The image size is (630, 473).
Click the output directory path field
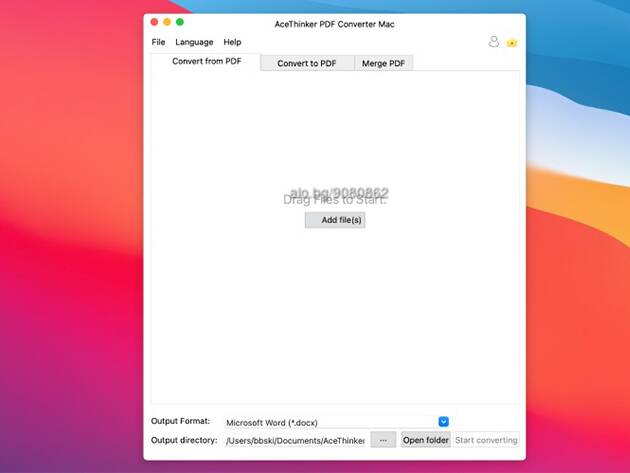[295, 440]
